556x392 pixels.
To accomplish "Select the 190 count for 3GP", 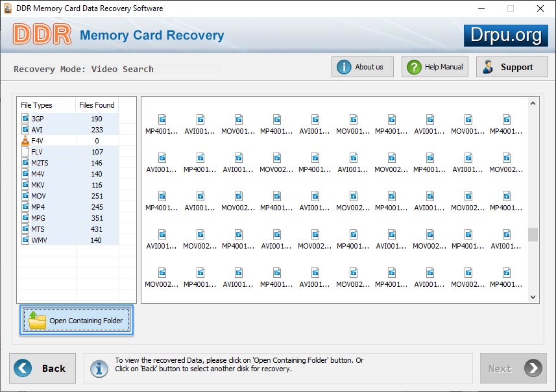I will 97,119.
